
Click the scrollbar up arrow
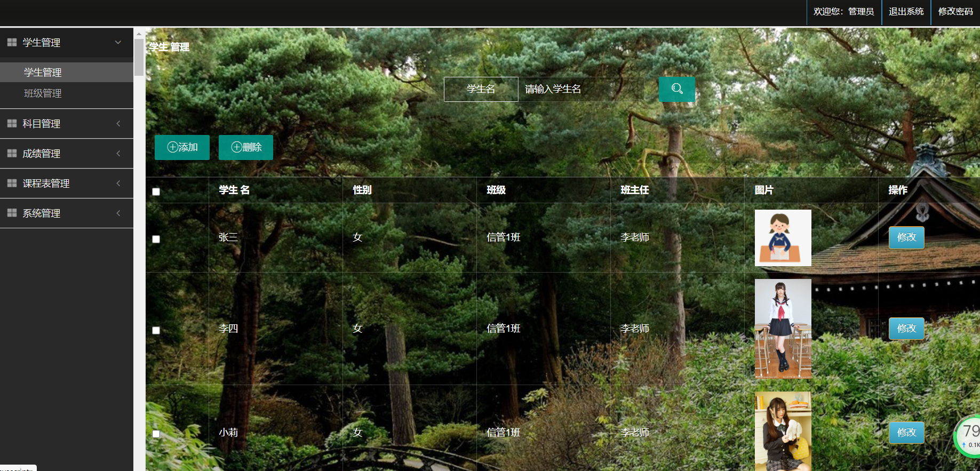[139, 33]
